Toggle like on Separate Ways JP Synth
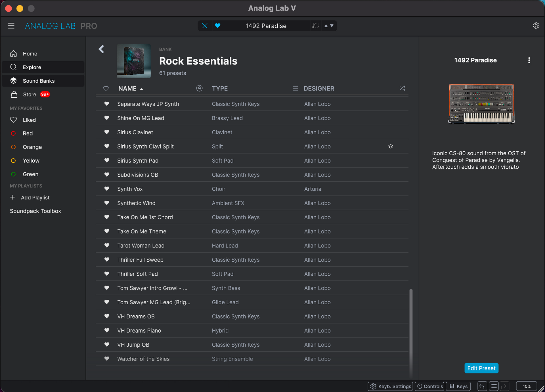This screenshot has width=545, height=392. point(107,104)
